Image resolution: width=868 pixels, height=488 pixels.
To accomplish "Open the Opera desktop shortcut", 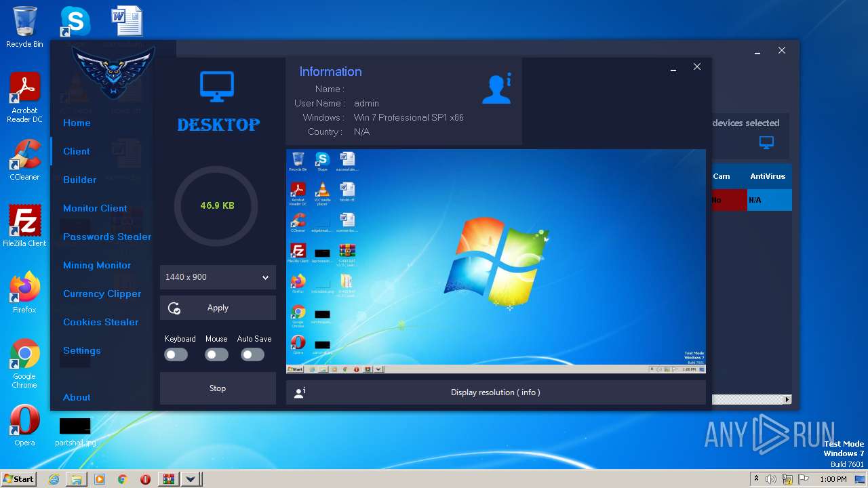I will (x=24, y=426).
